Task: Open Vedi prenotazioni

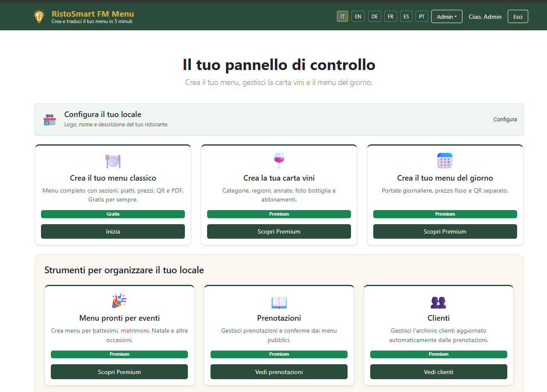Action: point(279,372)
